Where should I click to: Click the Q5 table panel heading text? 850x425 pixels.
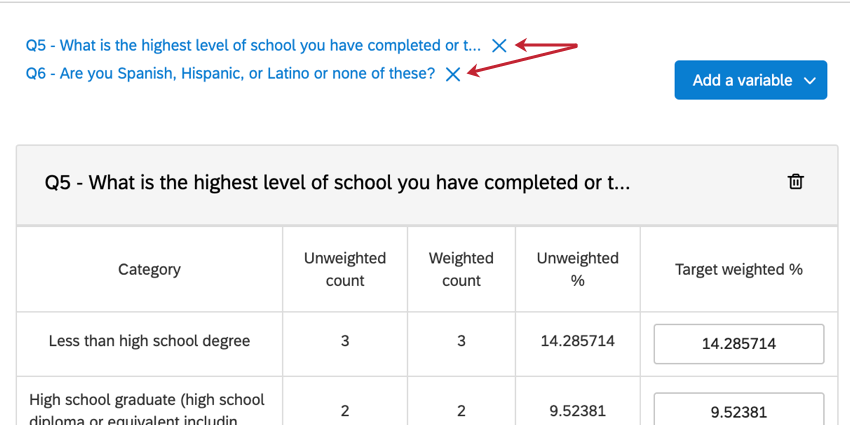tap(337, 183)
